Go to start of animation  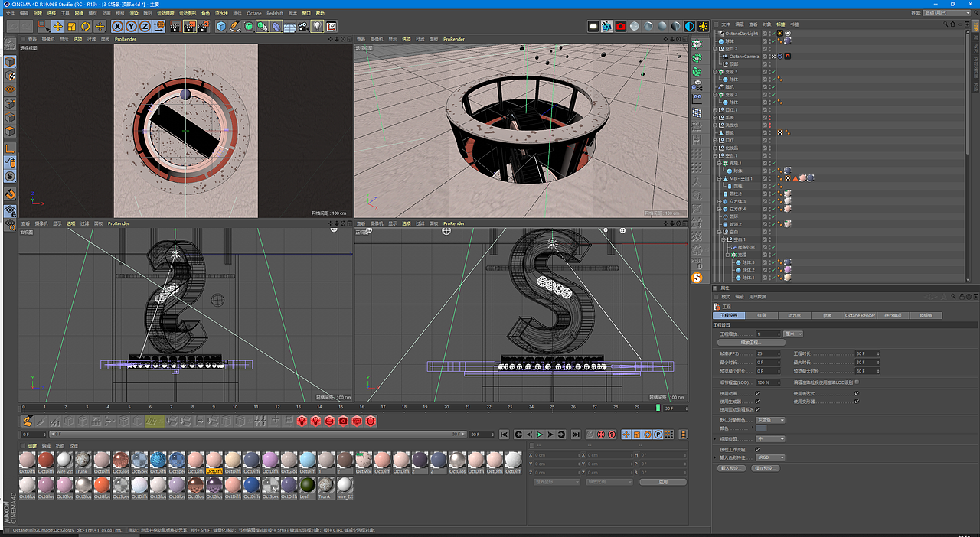[505, 434]
